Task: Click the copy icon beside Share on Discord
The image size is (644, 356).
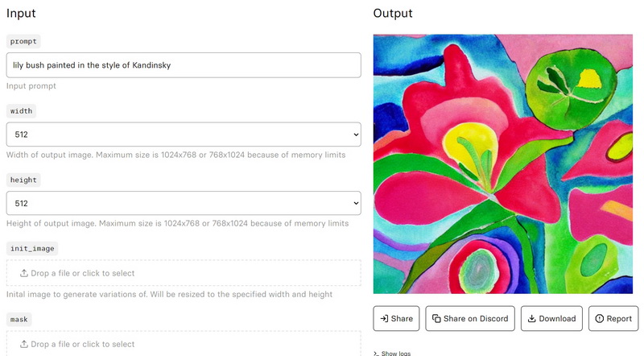Action: [436, 319]
